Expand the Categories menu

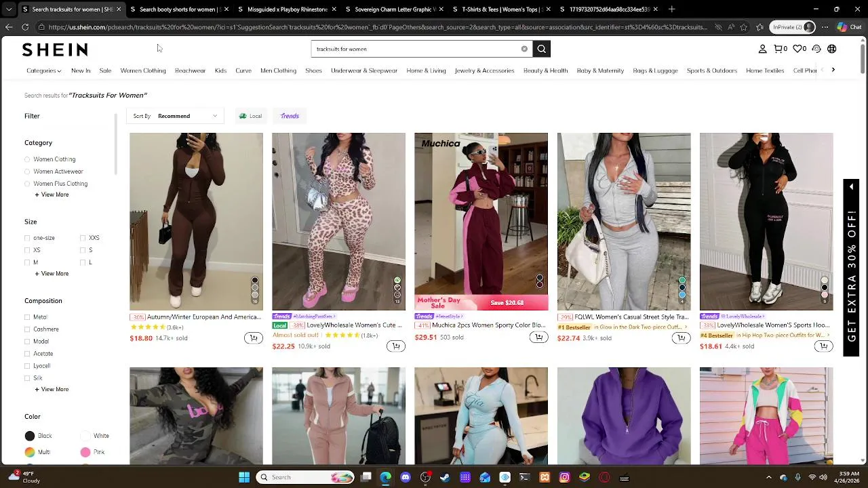point(43,70)
